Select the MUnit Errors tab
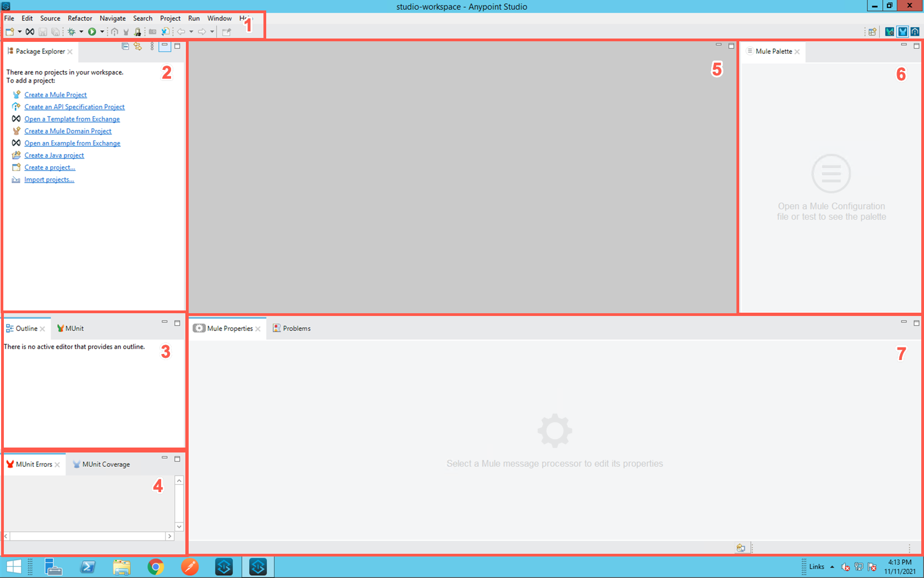This screenshot has height=578, width=924. coord(34,464)
